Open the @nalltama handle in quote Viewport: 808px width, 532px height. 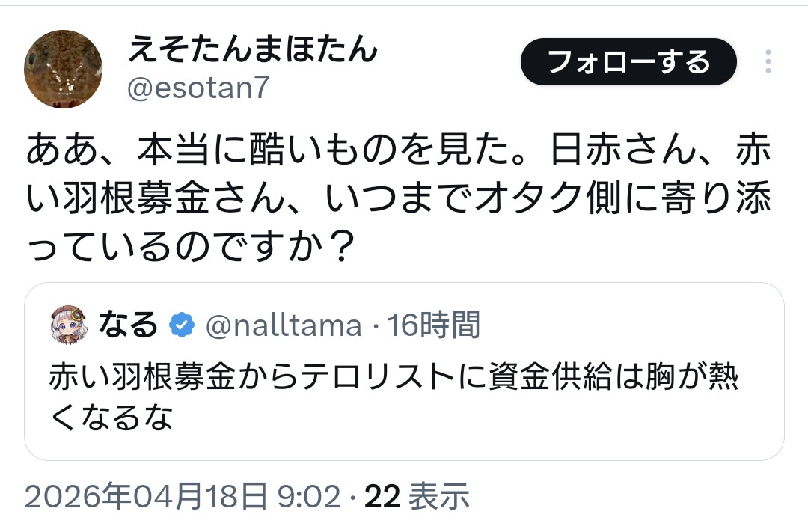[283, 325]
